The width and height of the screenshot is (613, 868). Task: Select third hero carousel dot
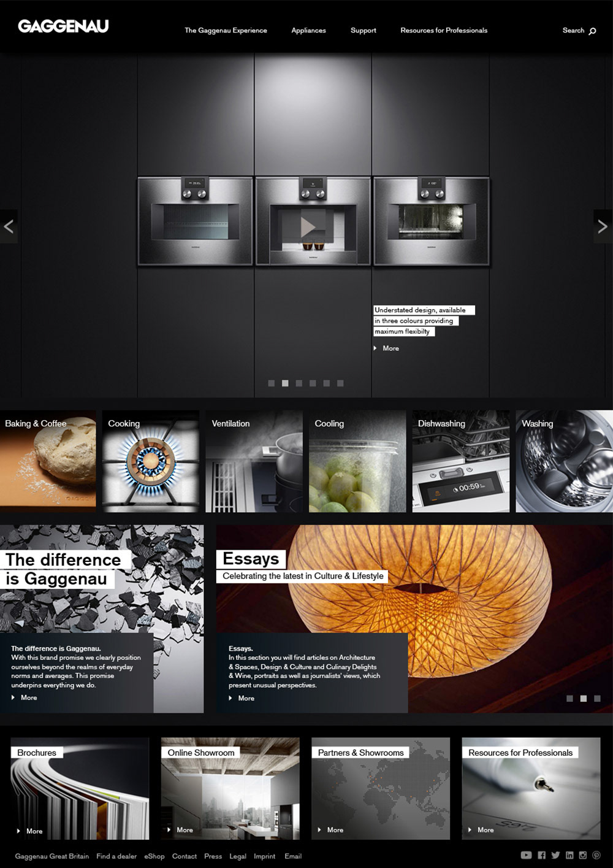pos(299,383)
